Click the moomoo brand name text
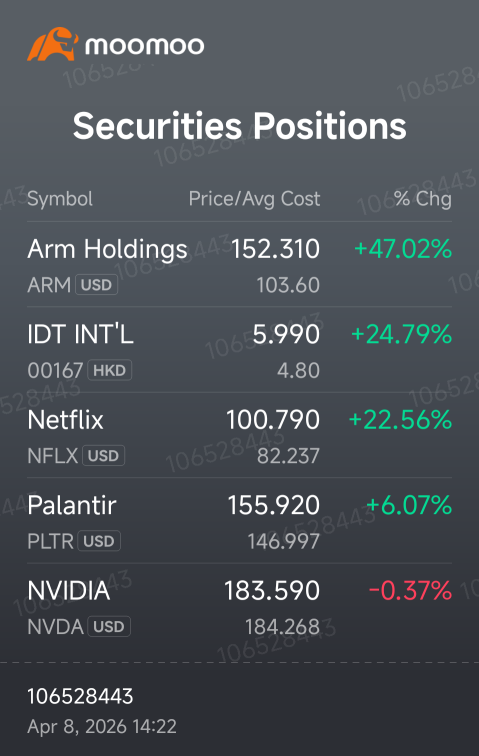This screenshot has height=756, width=479. pyautogui.click(x=144, y=46)
